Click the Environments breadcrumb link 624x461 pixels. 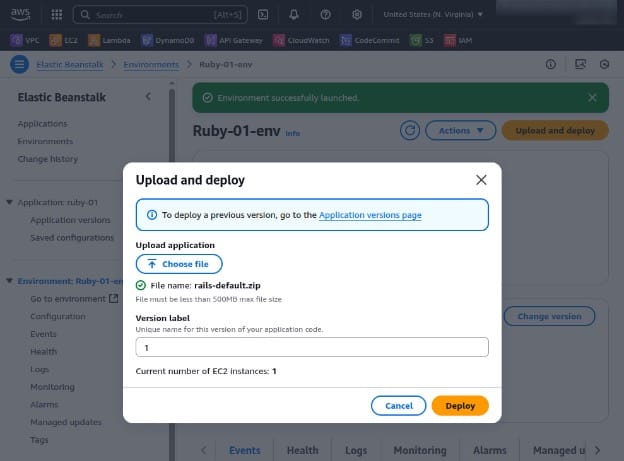tap(151, 64)
